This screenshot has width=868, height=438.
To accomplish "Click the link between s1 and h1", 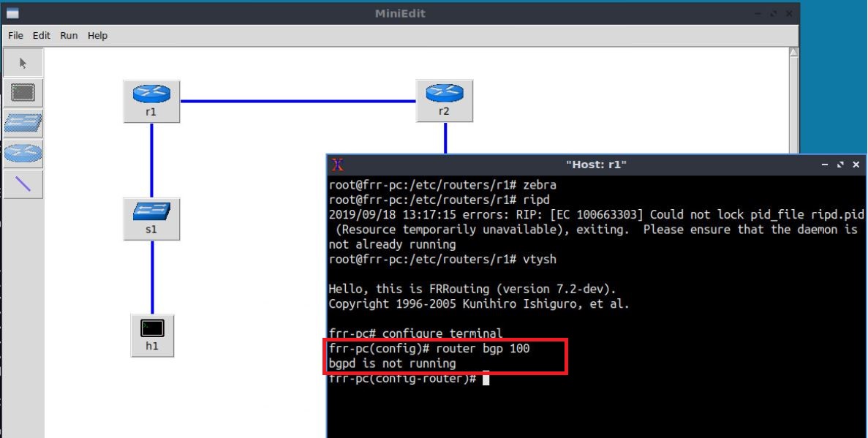I will tap(151, 278).
